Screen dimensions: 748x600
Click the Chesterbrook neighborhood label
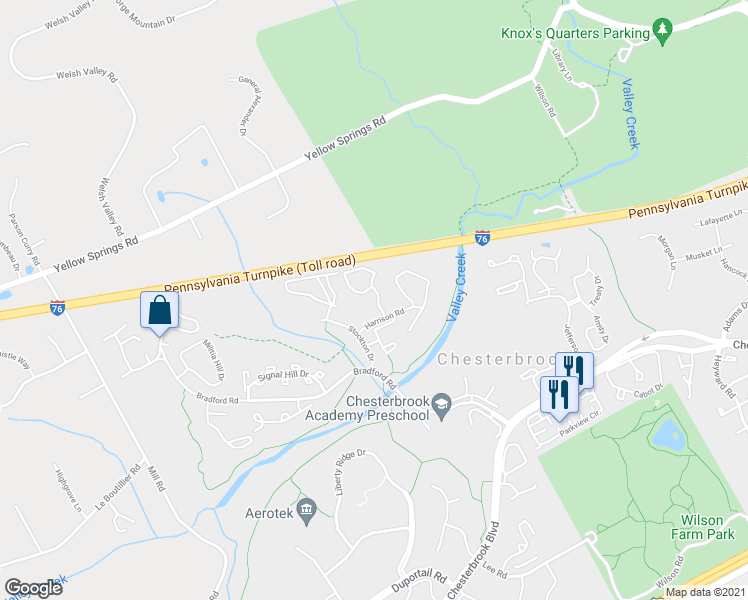496,359
